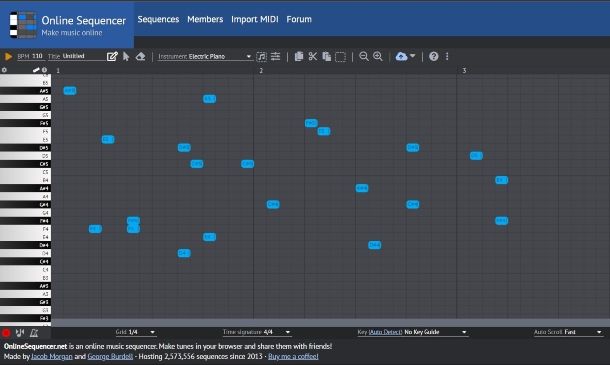Viewport: 610px width, 365px height.
Task: Click the scissors cut icon
Action: coord(313,56)
